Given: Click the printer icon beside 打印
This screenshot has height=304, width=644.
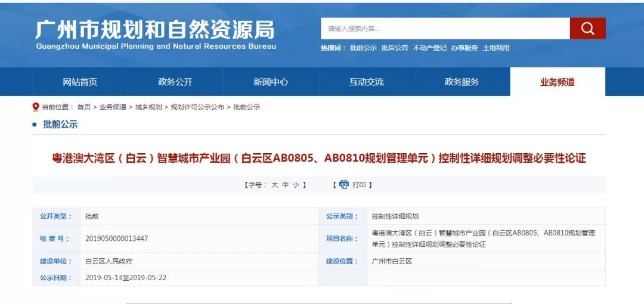Looking at the screenshot, I should pyautogui.click(x=343, y=185).
